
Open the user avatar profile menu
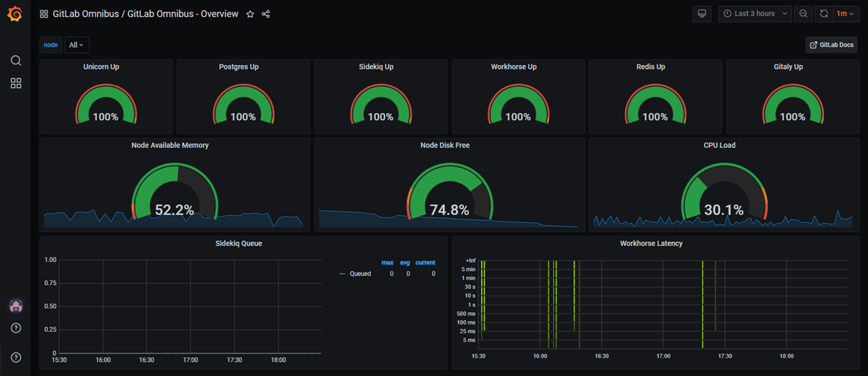point(16,306)
